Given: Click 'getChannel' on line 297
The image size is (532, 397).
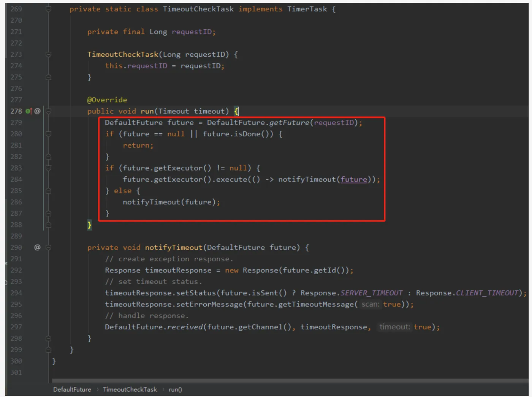Looking at the screenshot, I should point(260,327).
